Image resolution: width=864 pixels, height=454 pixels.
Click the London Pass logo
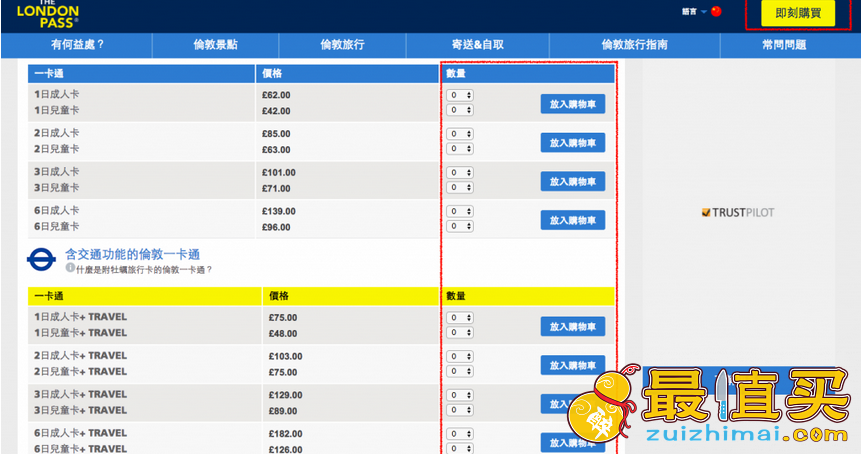(x=47, y=14)
